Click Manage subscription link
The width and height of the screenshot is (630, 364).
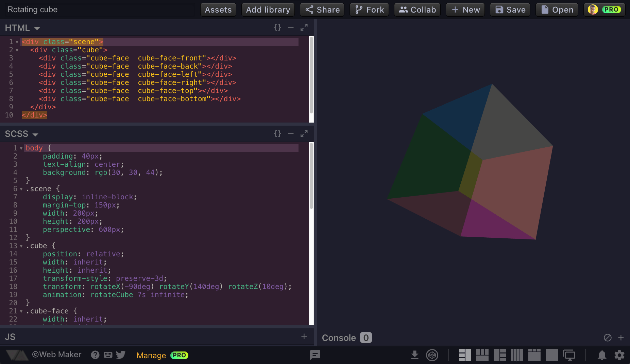pos(151,355)
